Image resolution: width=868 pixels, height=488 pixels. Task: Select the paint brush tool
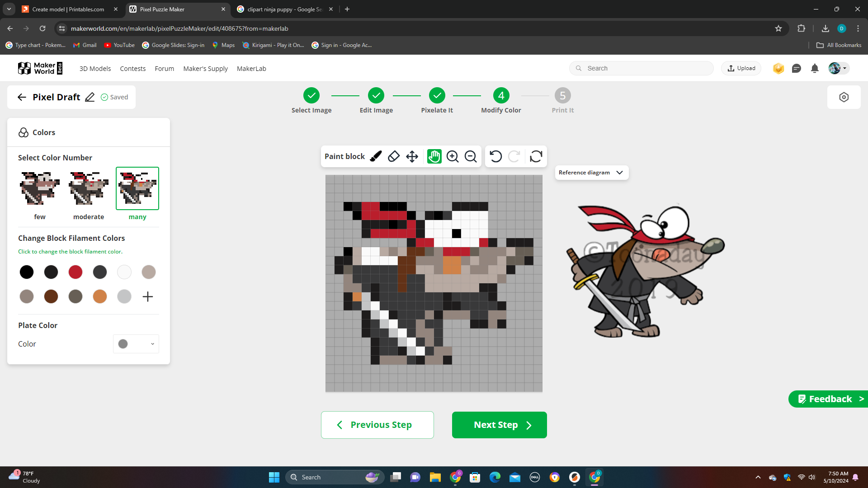[376, 156]
